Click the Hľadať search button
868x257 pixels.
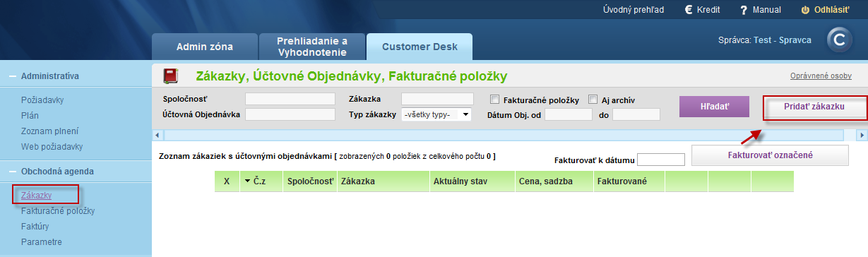click(x=714, y=107)
